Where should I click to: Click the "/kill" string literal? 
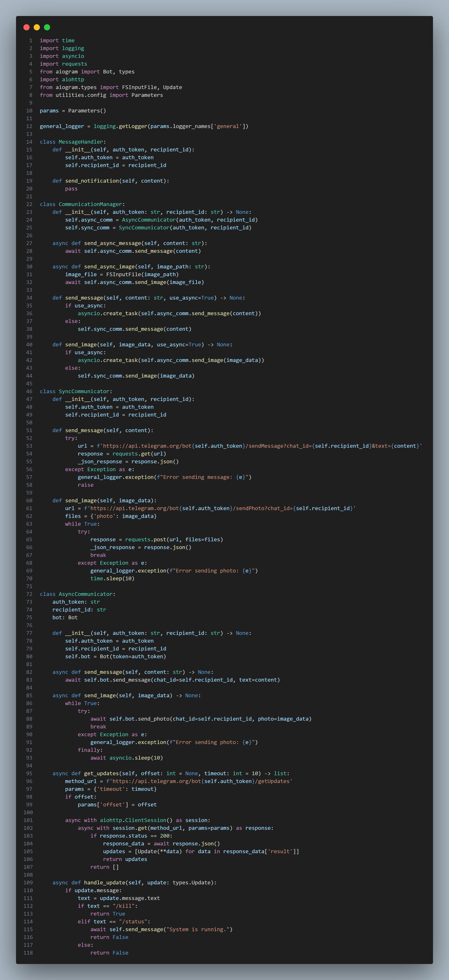click(125, 906)
